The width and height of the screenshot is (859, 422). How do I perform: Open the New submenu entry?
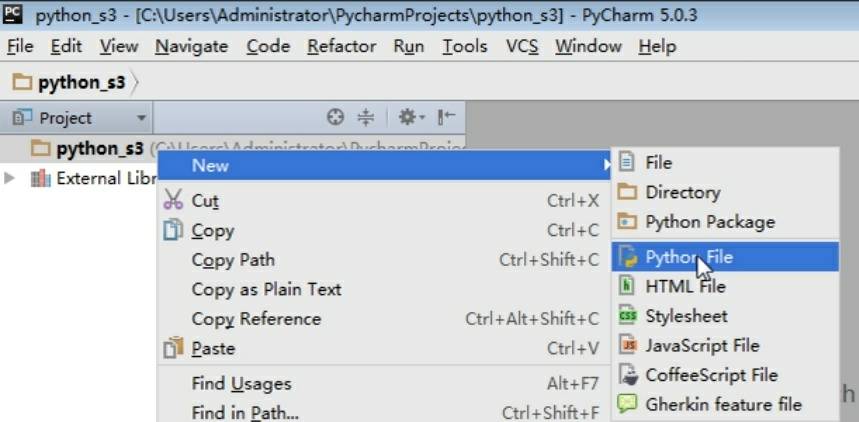210,166
